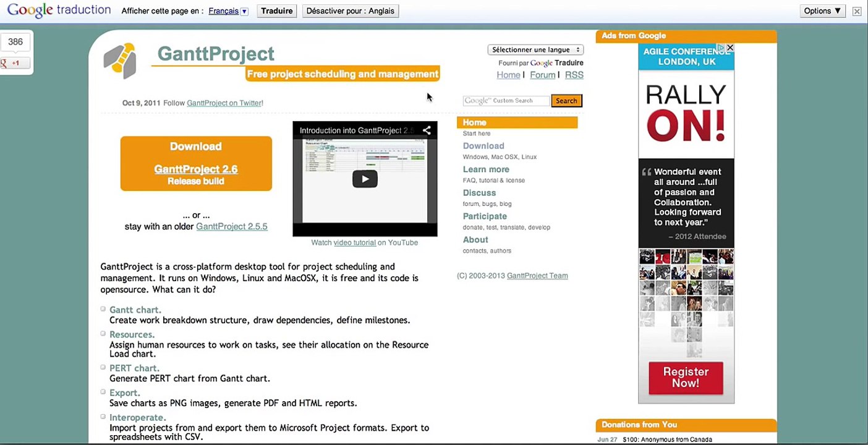Click 'forum, bugs, blog' subtitle text
This screenshot has width=868, height=445.
487,204
